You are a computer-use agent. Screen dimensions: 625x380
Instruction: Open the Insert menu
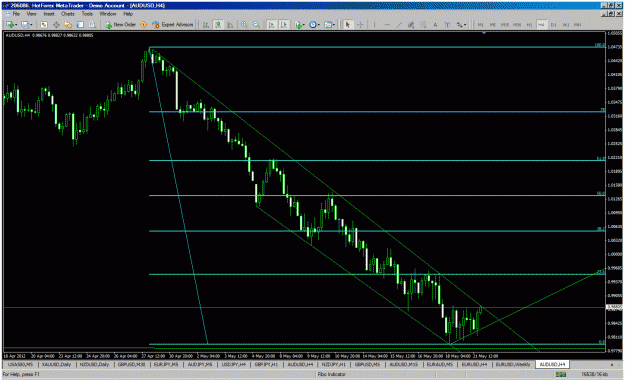49,14
